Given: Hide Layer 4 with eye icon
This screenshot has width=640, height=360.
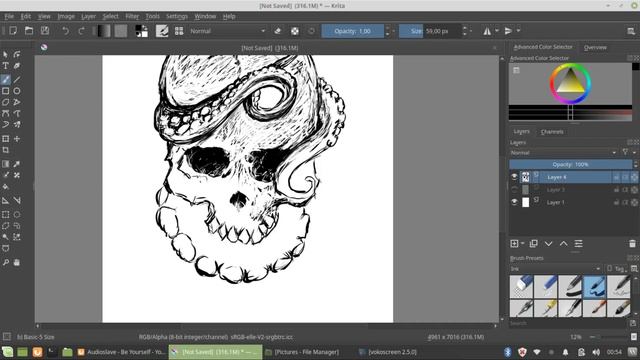Looking at the screenshot, I should click(514, 177).
